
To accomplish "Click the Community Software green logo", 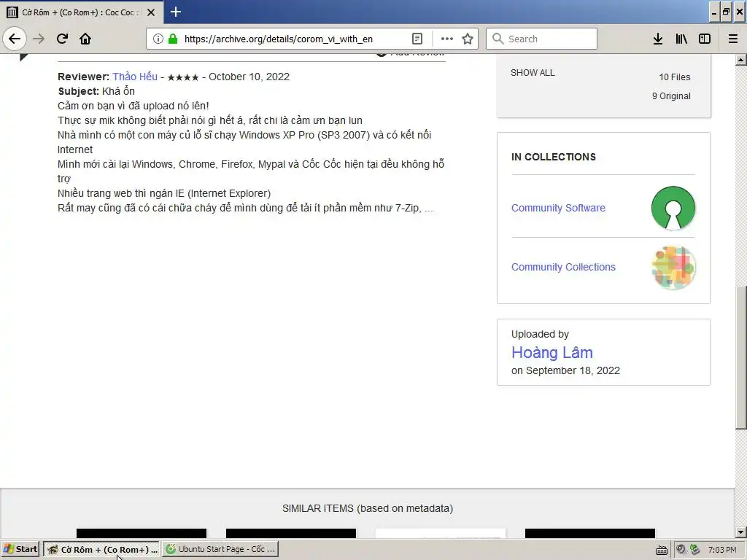I will click(673, 208).
